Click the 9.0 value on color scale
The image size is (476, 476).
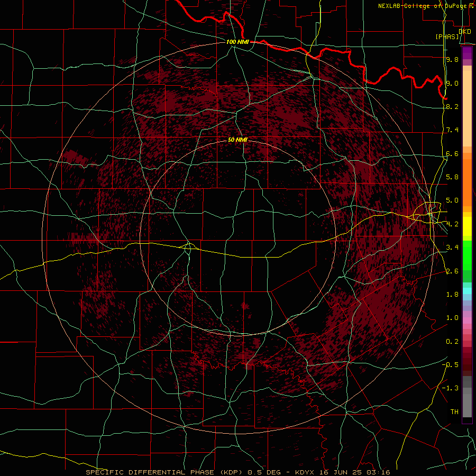click(452, 83)
